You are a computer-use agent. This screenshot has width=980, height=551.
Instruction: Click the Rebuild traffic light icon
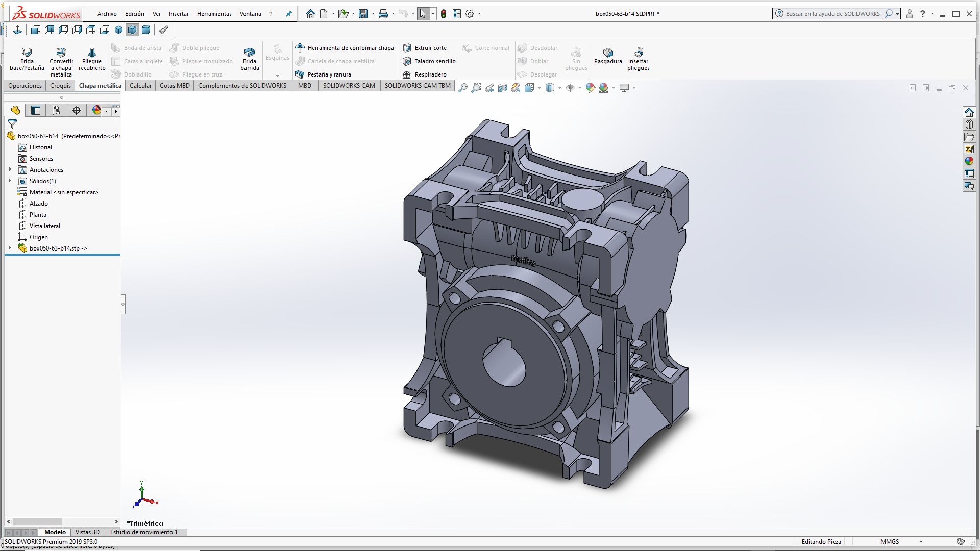(x=444, y=14)
